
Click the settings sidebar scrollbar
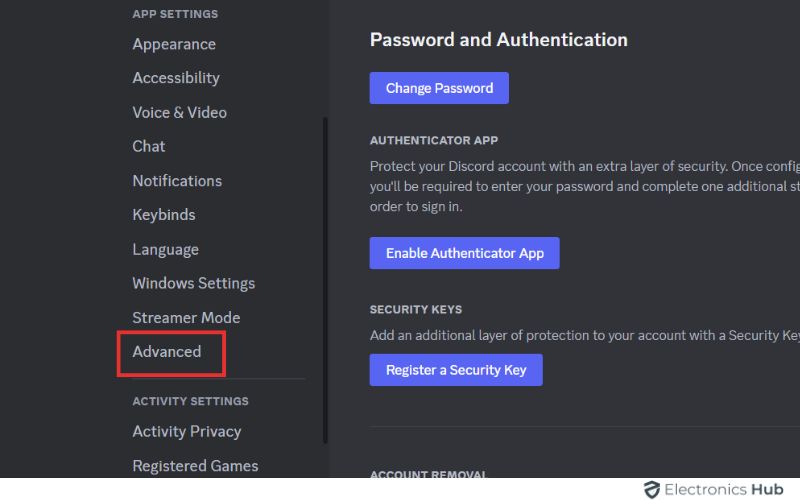point(324,280)
